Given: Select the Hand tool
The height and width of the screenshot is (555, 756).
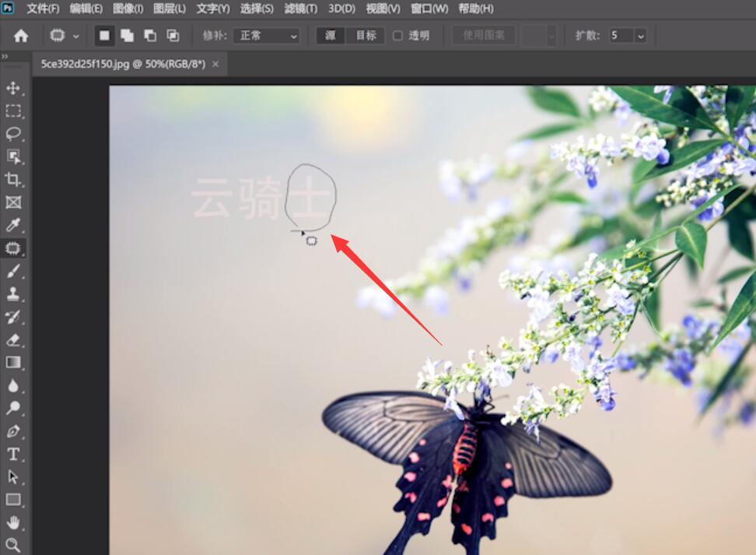Looking at the screenshot, I should (x=13, y=522).
